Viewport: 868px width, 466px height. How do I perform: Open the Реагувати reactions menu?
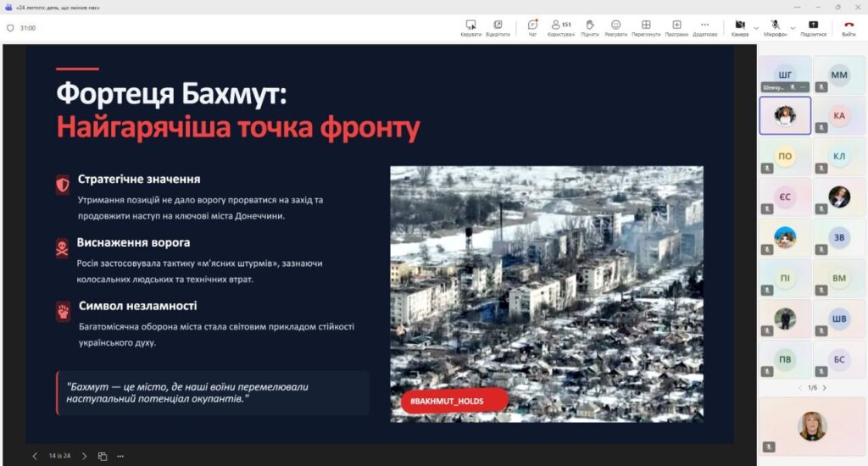[x=616, y=28]
